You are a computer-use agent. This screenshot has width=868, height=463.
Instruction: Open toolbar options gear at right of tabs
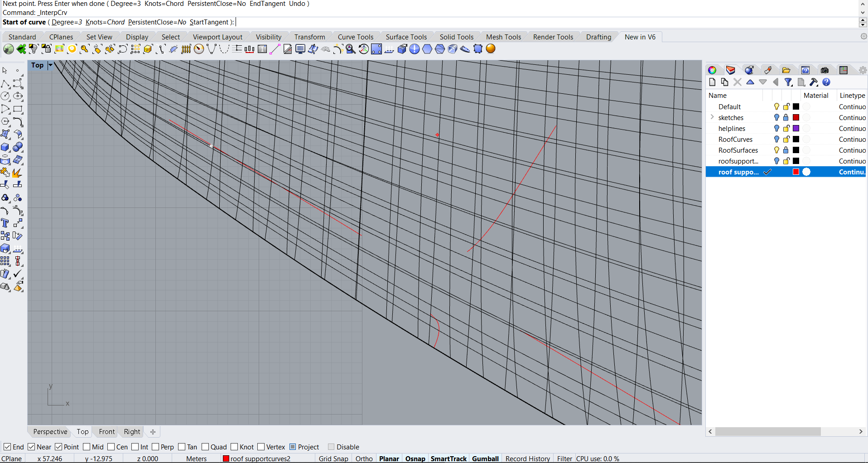pos(863,36)
